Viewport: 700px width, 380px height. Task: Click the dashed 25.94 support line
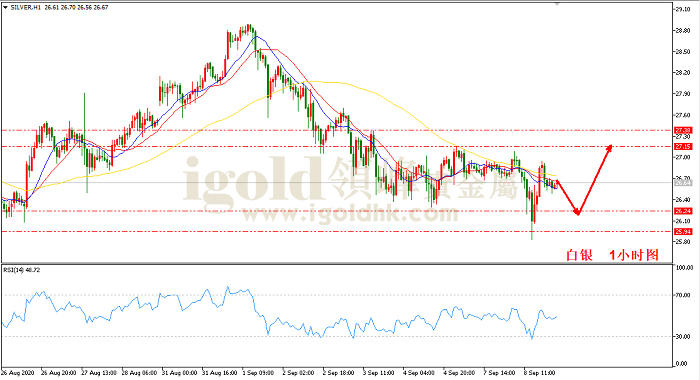point(337,231)
